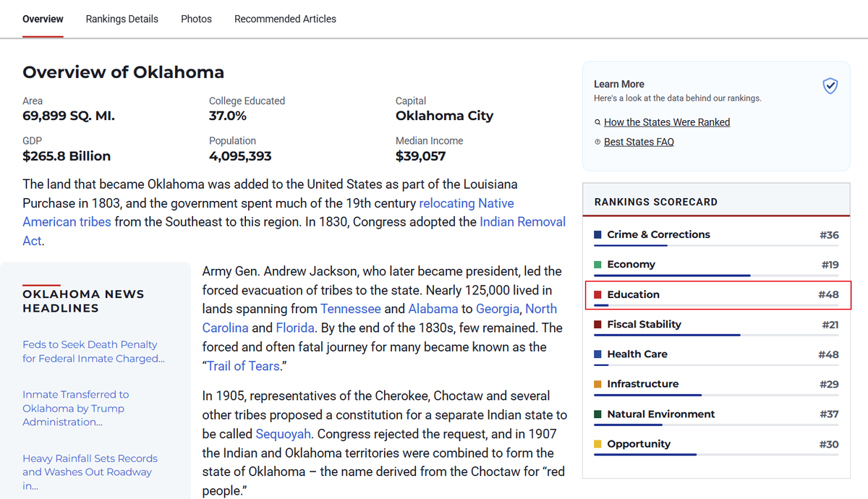Click the red Education color square
This screenshot has height=499, width=868.
coord(597,295)
